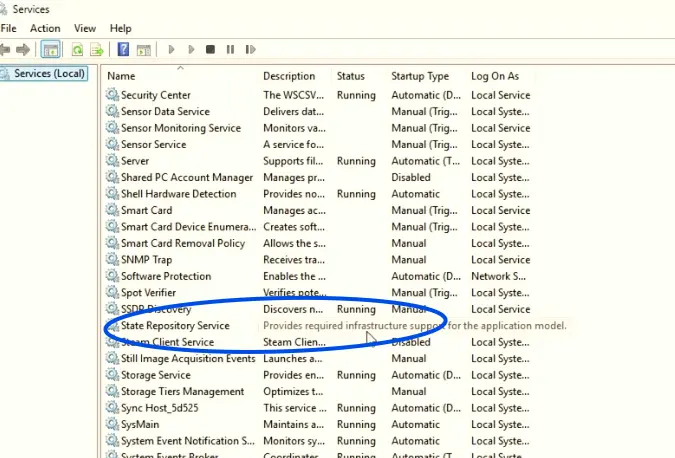
Task: Click the gear icon beside SNMP Trap
Action: 112,259
